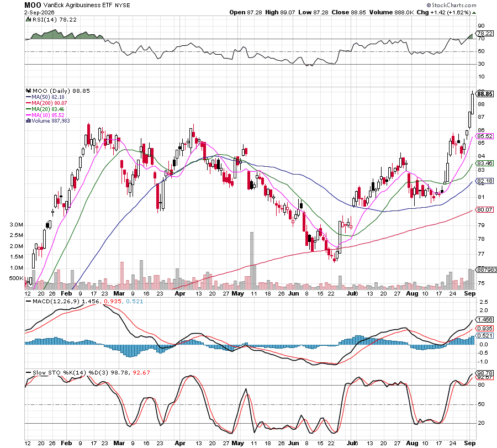Click the RSI(14) 78.22 panel label
This screenshot has width=497, height=448.
click(x=55, y=20)
